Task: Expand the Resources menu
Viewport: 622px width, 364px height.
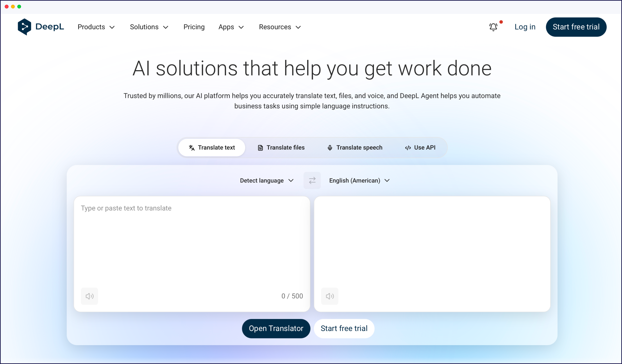Action: coord(280,27)
